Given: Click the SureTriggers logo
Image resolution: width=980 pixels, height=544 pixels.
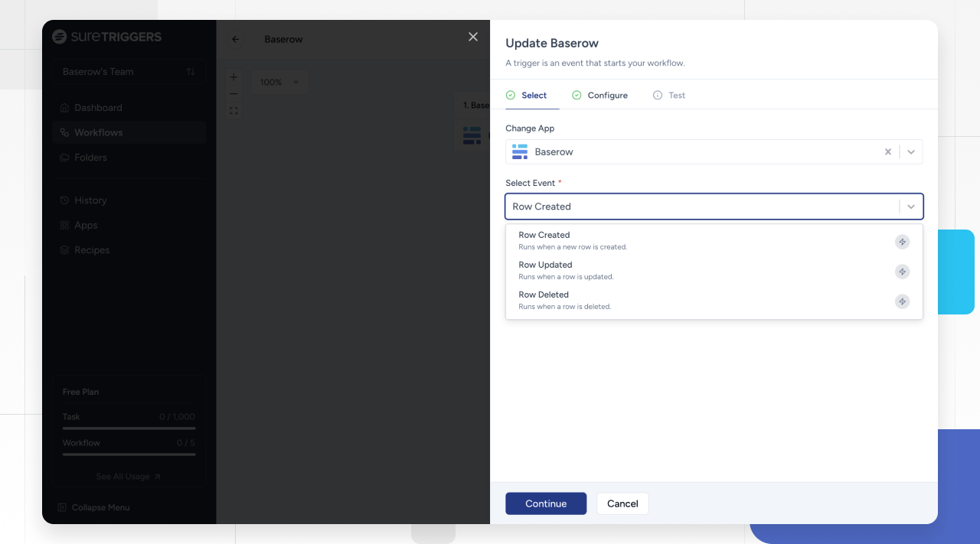Looking at the screenshot, I should (106, 37).
